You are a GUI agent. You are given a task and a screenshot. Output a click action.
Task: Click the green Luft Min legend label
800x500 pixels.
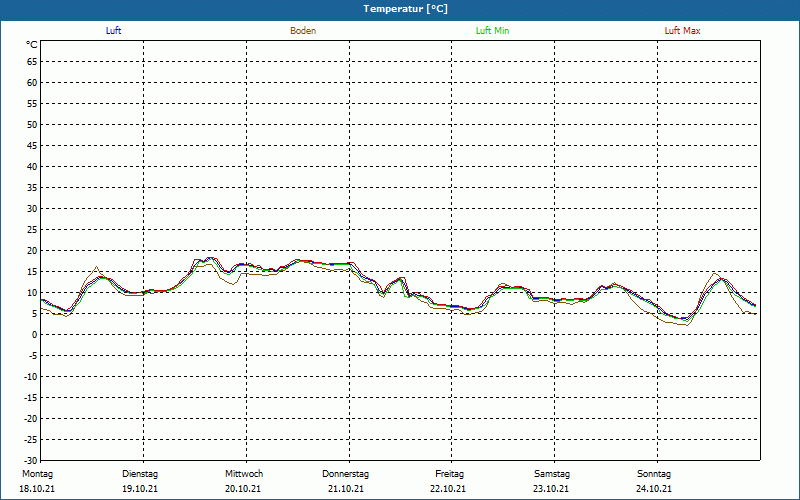click(x=492, y=31)
